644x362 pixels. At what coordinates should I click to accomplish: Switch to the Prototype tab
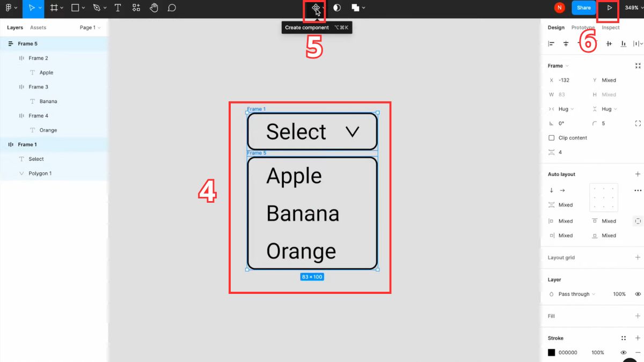coord(583,27)
